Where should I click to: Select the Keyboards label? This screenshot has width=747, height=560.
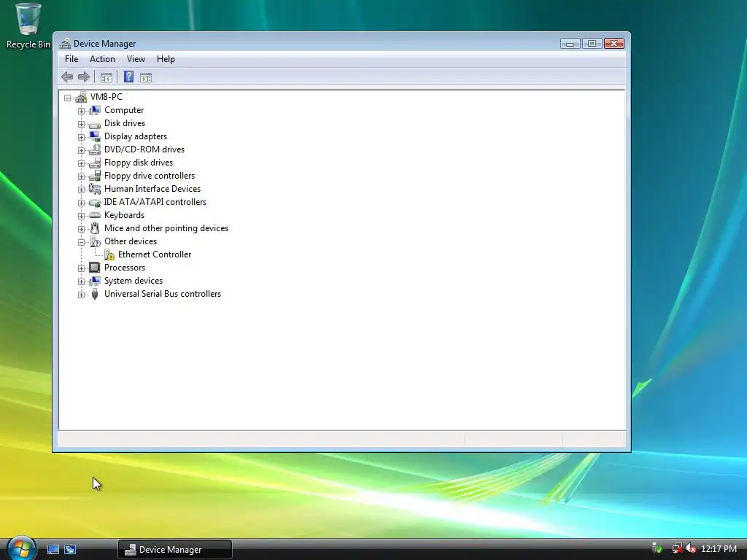coord(124,215)
